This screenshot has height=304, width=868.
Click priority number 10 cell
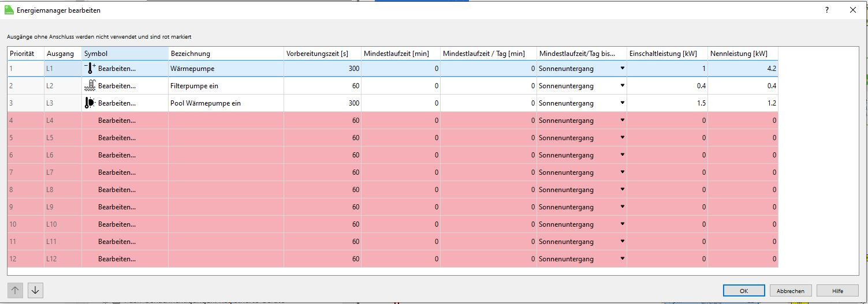pyautogui.click(x=26, y=224)
